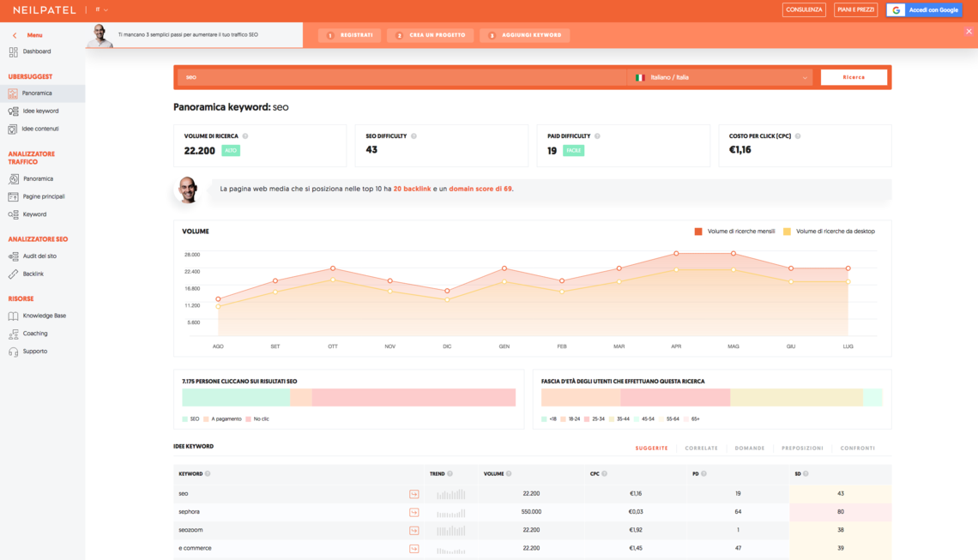Click the Piani e Prezzi button
The height and width of the screenshot is (560, 978).
pos(856,10)
